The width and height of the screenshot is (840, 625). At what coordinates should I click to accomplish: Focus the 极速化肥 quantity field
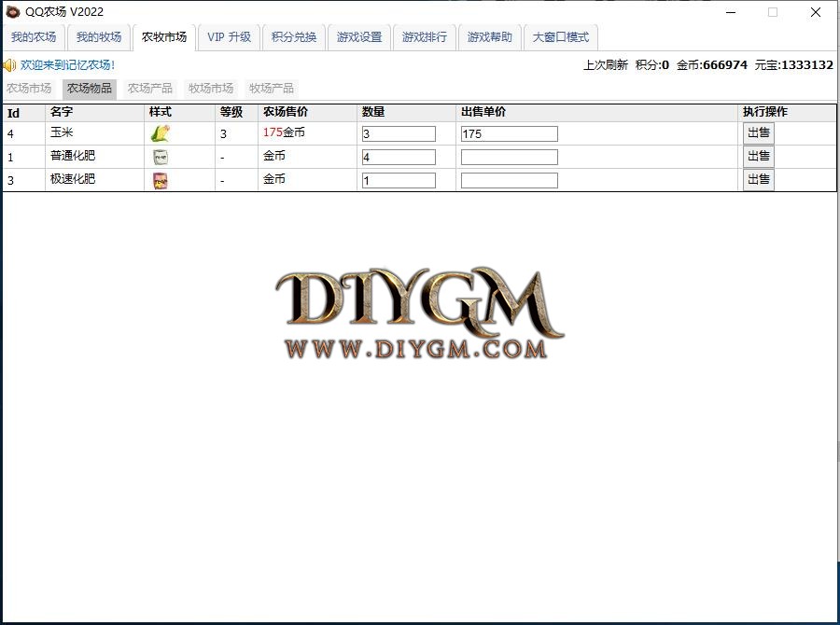click(399, 180)
